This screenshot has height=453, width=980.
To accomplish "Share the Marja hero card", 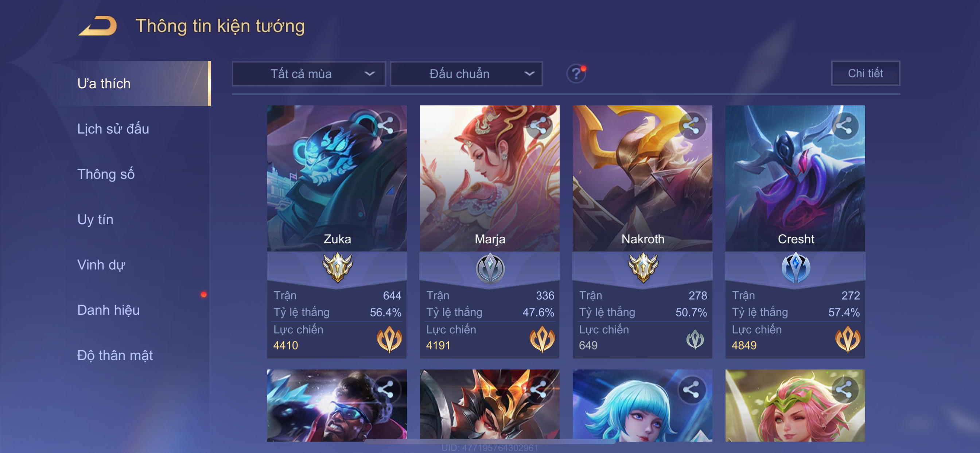I will click(540, 125).
